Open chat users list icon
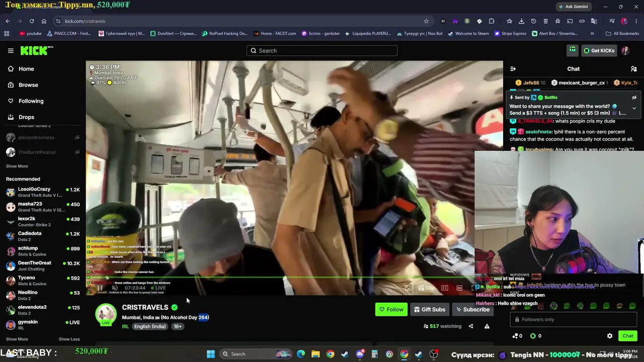 tap(634, 69)
